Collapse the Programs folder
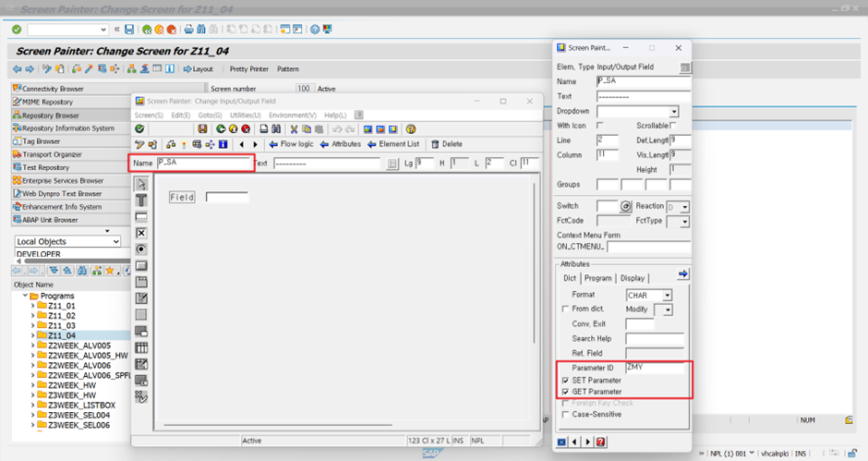868x461 pixels. pos(25,296)
